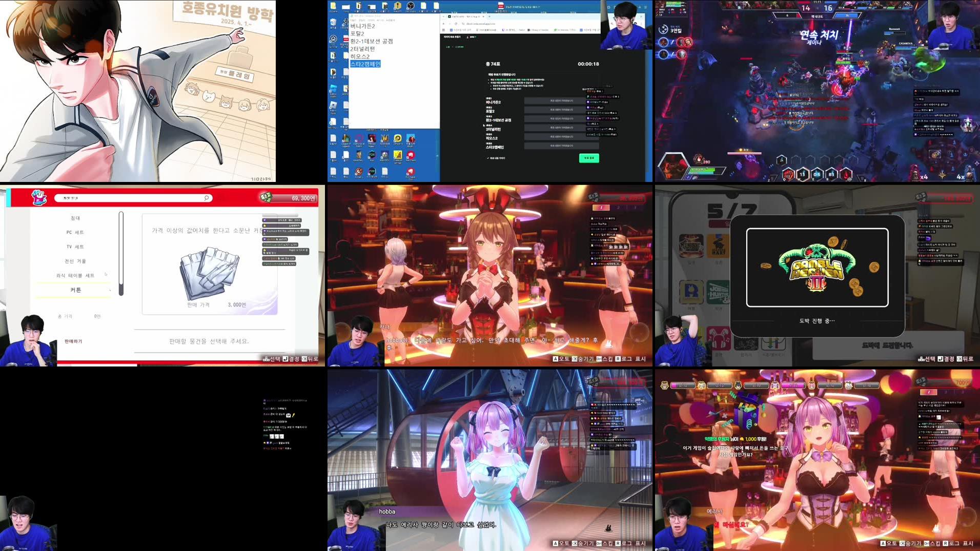Screen dimensions: 980x551
Task: Toggle 숨기기 in the Erisa bar scene
Action: (909, 543)
